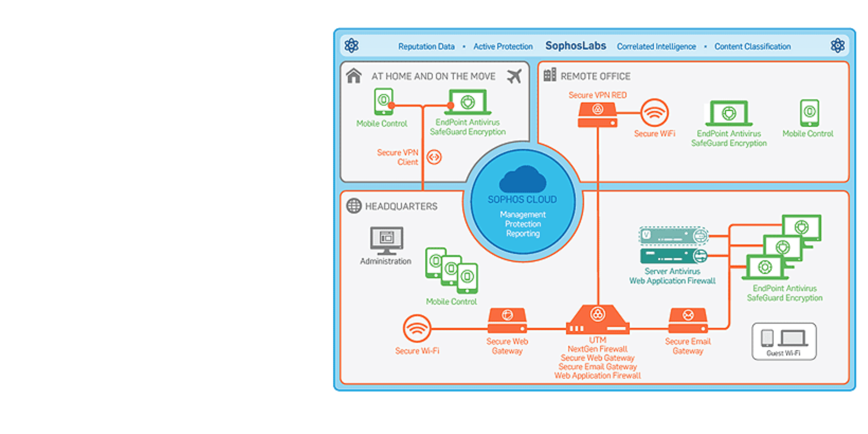
Task: Click the Headquarters globe icon
Action: 354,206
